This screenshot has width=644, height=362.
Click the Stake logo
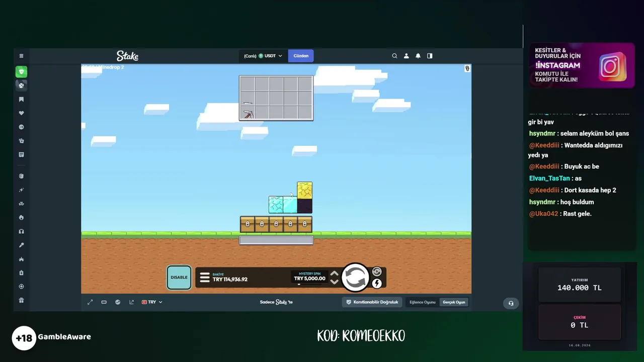[127, 56]
